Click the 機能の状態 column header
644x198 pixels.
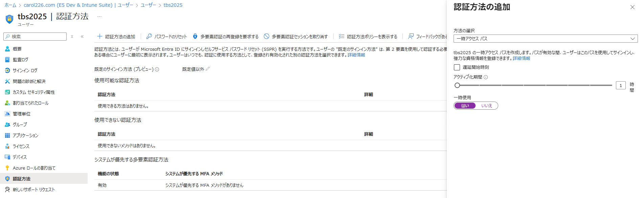pos(108,174)
